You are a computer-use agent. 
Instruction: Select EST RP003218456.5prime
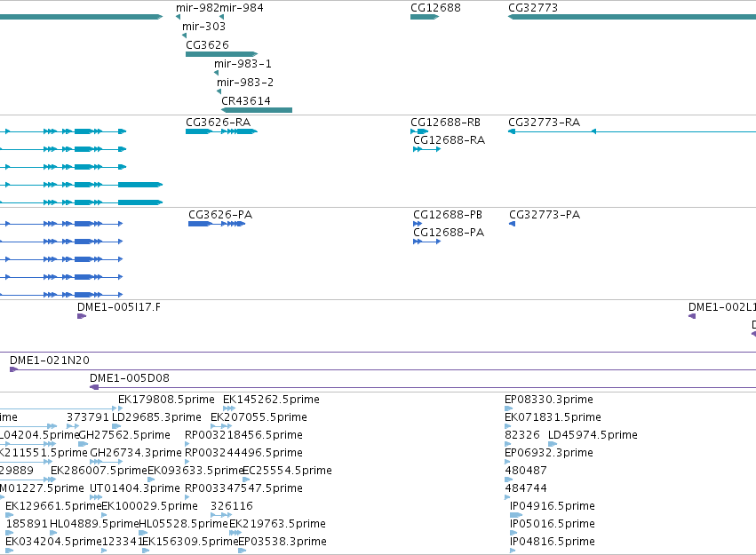point(243,435)
